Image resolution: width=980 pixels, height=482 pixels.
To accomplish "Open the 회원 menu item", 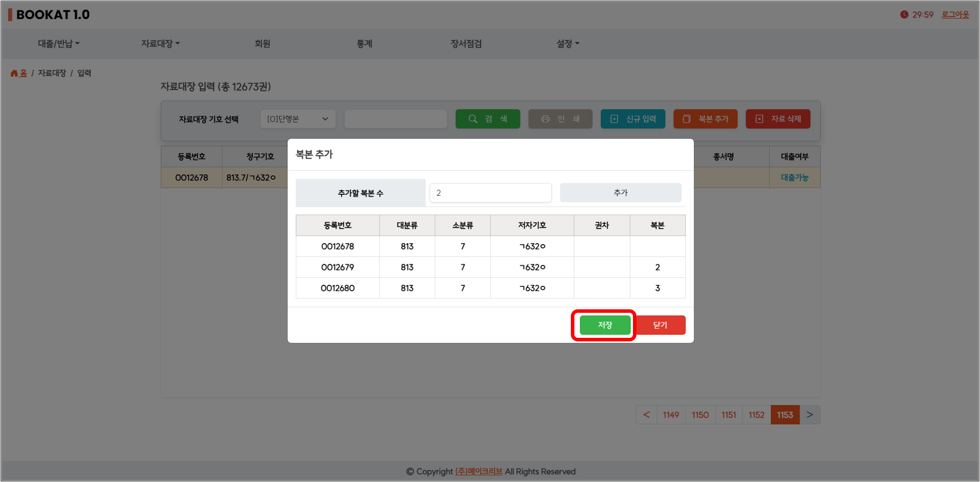I will (262, 44).
